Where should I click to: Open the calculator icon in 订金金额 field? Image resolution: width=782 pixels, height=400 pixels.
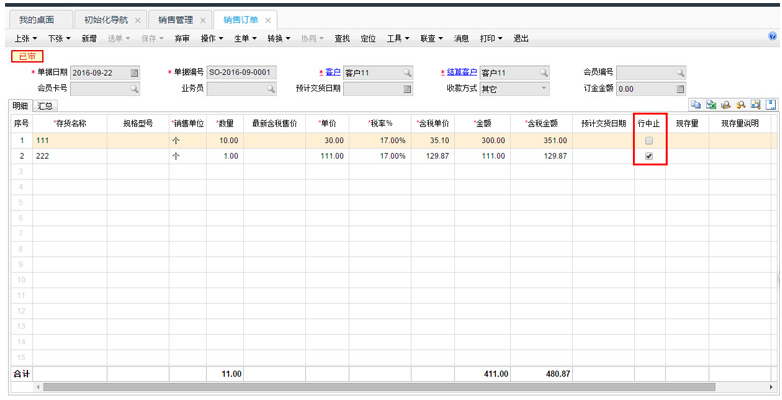(680, 89)
